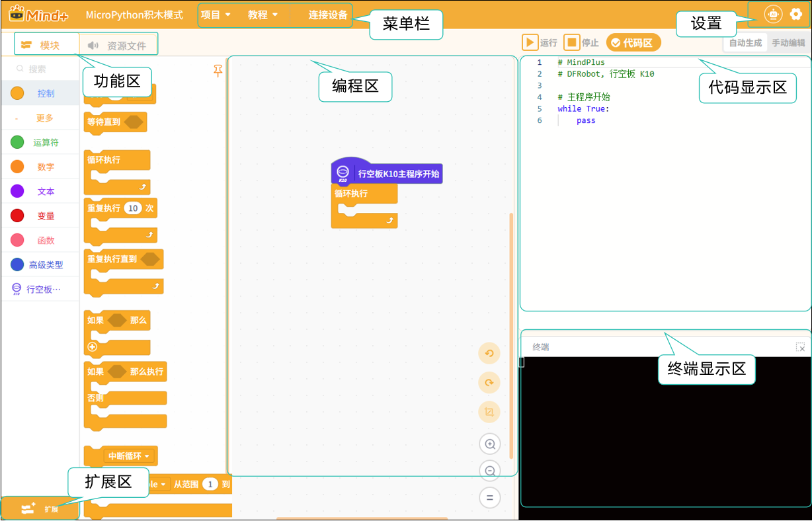Viewport: 812px width, 521px height.
Task: Open the 教程 dropdown menu
Action: 263,15
